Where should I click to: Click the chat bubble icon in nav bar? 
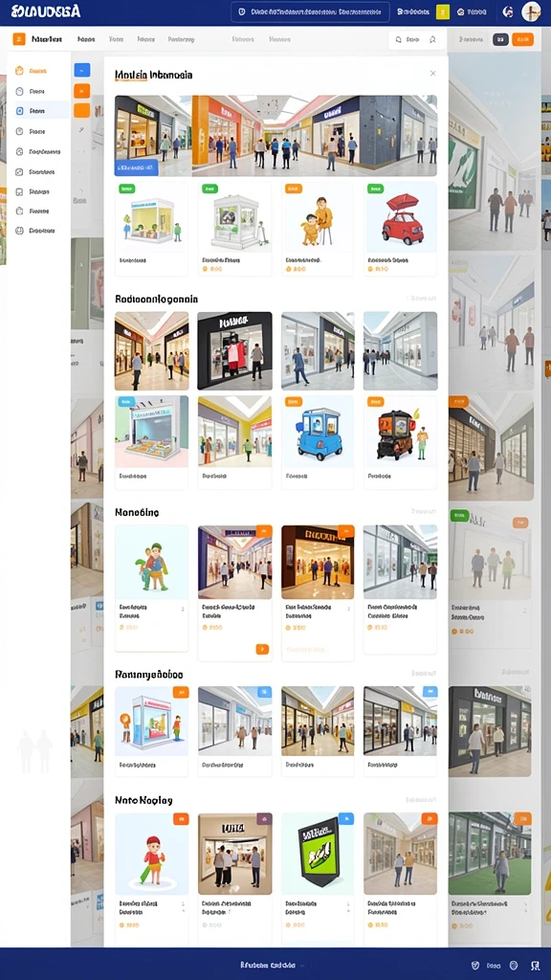tap(398, 39)
